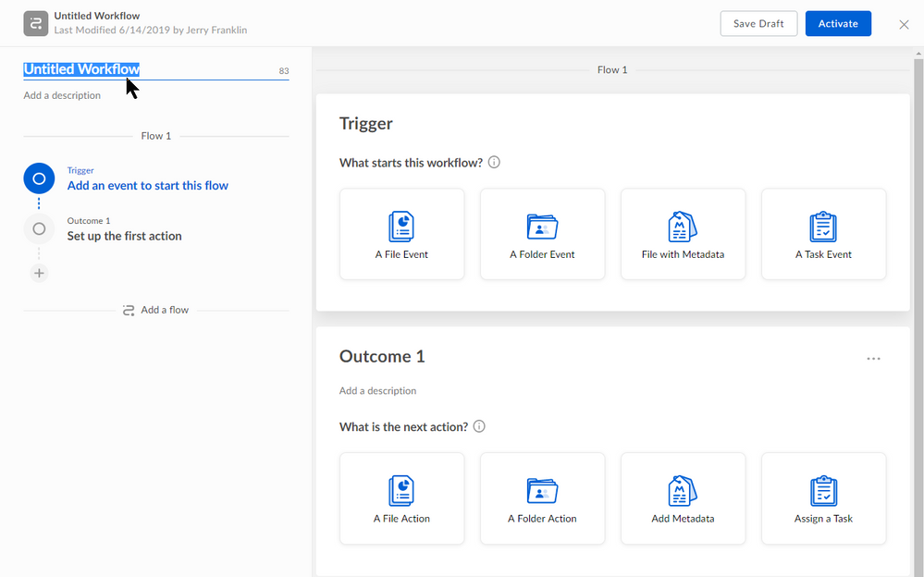Click the Relay logo in the header

(x=35, y=22)
